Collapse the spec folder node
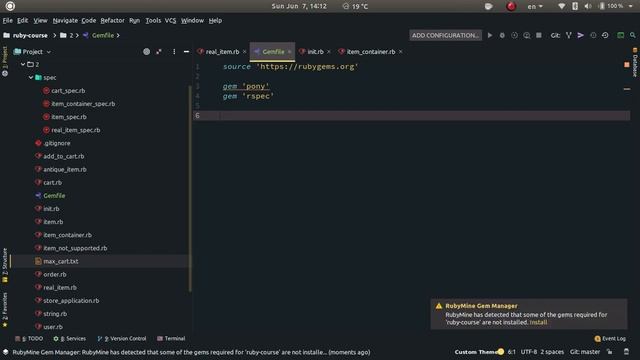640x360 pixels. [x=31, y=78]
